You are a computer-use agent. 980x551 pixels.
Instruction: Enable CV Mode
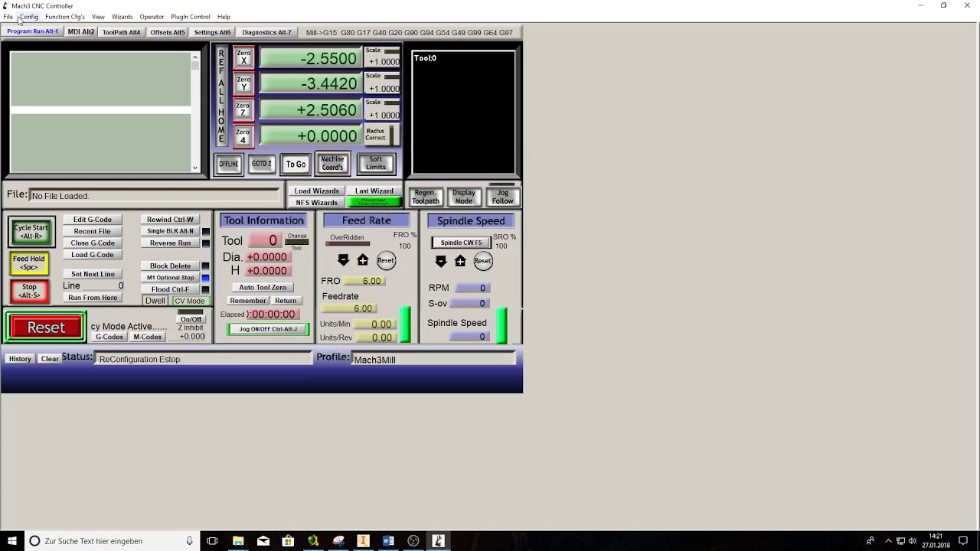[x=190, y=301]
